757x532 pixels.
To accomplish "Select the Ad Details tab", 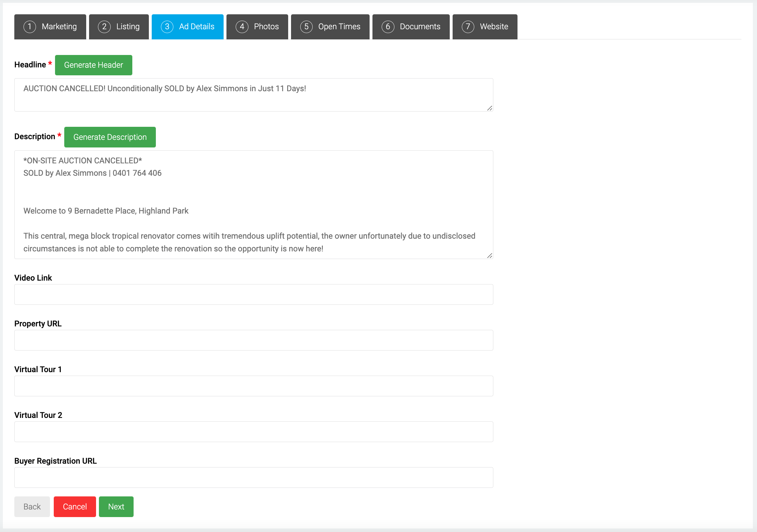I will click(187, 27).
